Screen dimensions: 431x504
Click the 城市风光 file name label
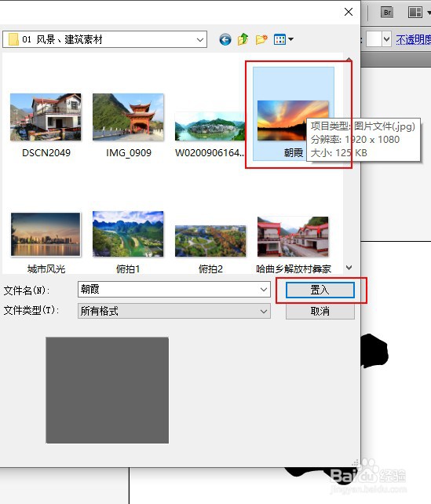pos(46,269)
